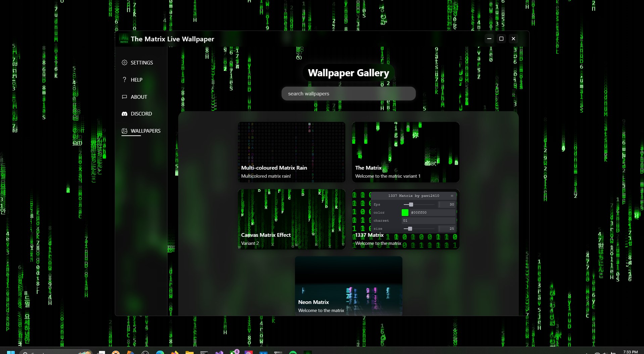Image resolution: width=644 pixels, height=354 pixels.
Task: Open Spotify from the taskbar
Action: (x=293, y=352)
